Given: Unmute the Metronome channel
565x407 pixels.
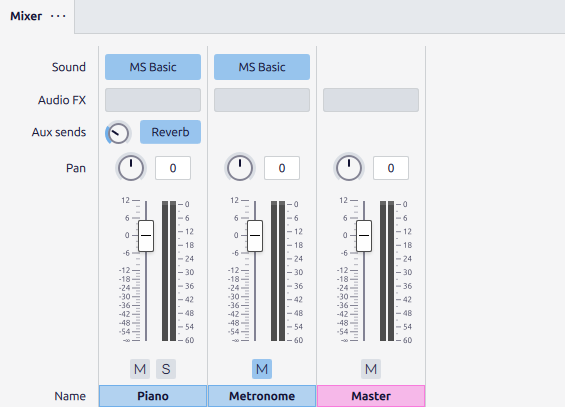Looking at the screenshot, I should click(x=262, y=369).
